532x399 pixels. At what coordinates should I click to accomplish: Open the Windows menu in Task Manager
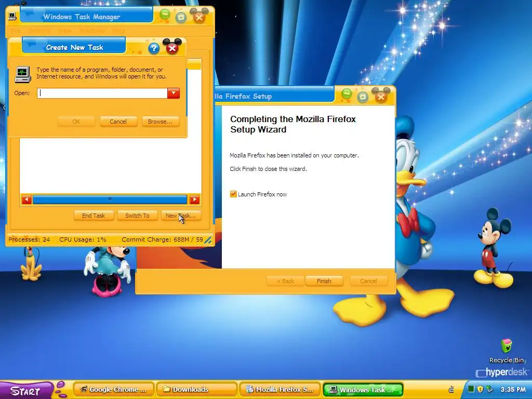pos(92,31)
